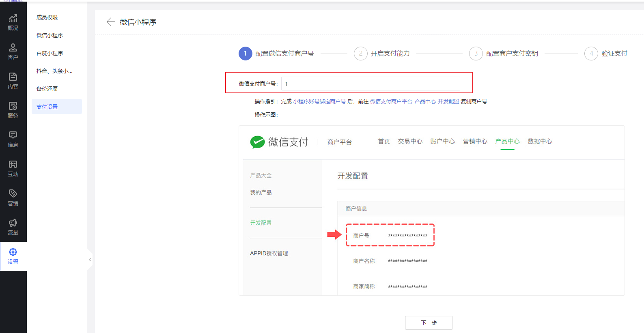The image size is (644, 333).
Task: Select 备份还原 in the settings menu
Action: [47, 89]
